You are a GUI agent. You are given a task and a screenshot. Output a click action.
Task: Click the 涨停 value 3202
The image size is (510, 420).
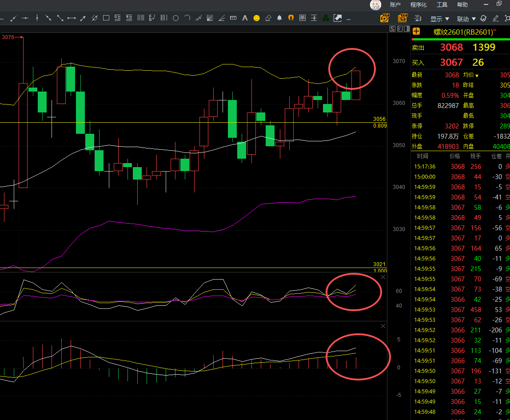(x=452, y=126)
